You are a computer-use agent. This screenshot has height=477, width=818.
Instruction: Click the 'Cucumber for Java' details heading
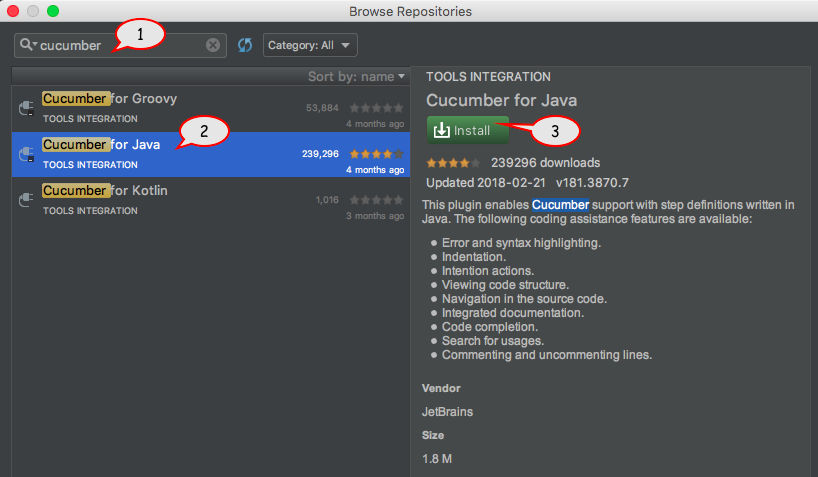tap(501, 100)
